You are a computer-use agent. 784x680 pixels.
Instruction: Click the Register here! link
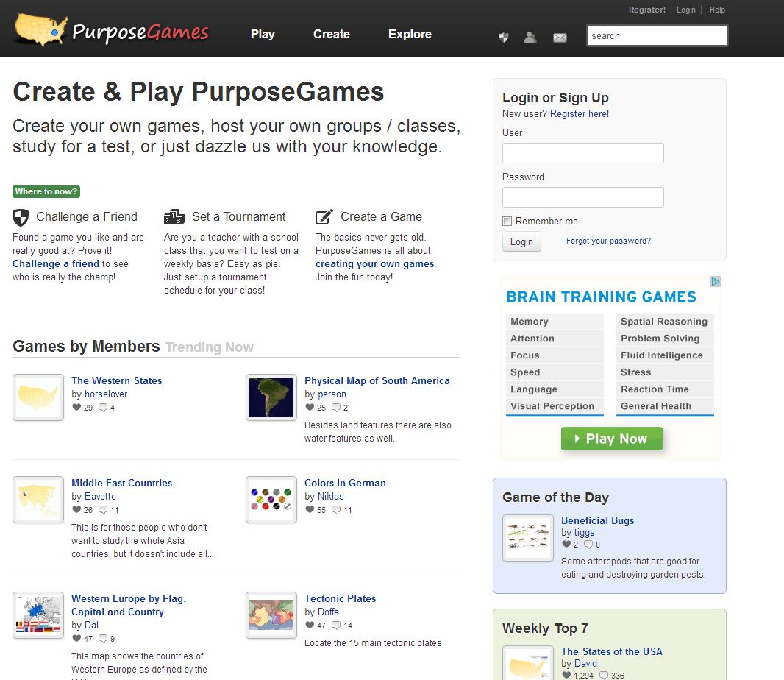pos(580,113)
